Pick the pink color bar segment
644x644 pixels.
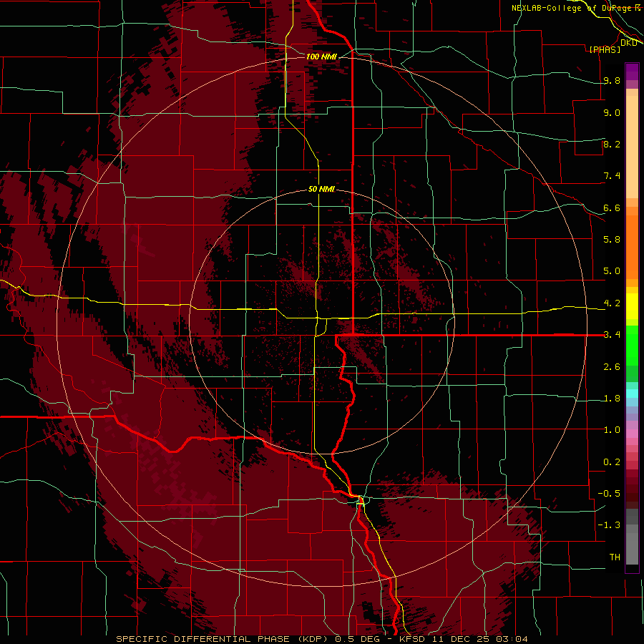632,434
